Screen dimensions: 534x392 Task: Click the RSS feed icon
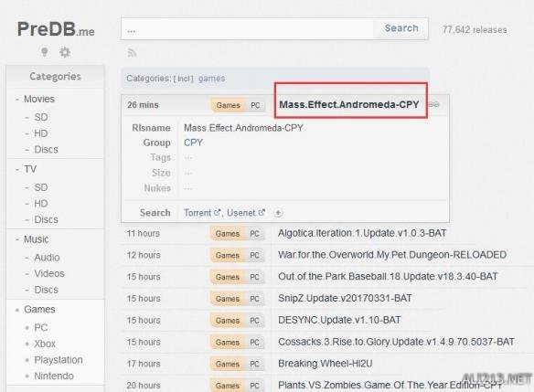click(x=133, y=53)
